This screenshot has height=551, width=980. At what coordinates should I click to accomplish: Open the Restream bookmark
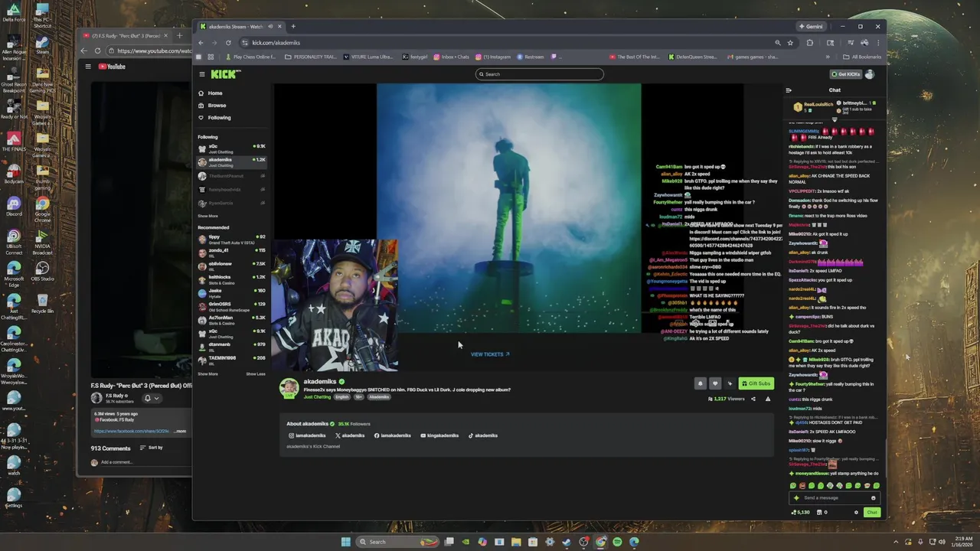tap(531, 57)
